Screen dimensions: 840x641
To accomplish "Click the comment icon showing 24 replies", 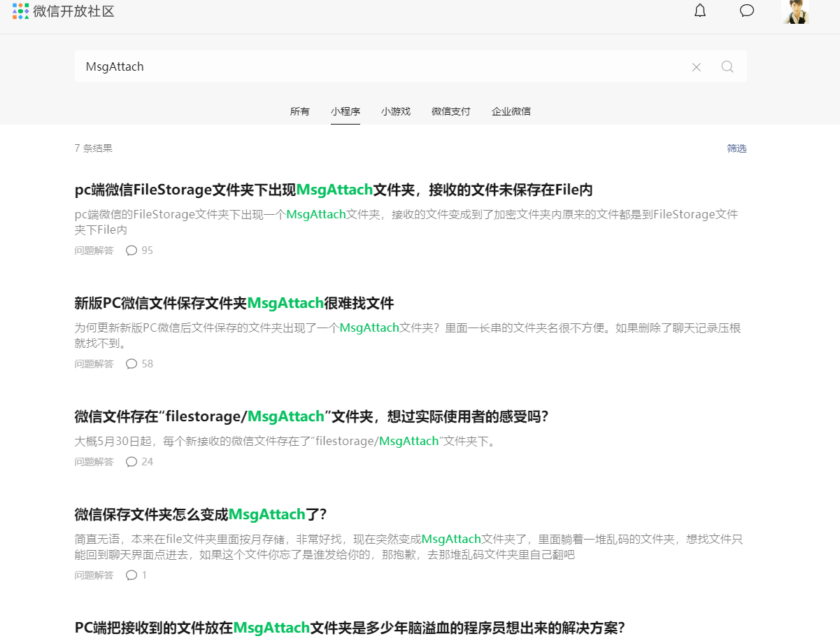I will [x=131, y=462].
